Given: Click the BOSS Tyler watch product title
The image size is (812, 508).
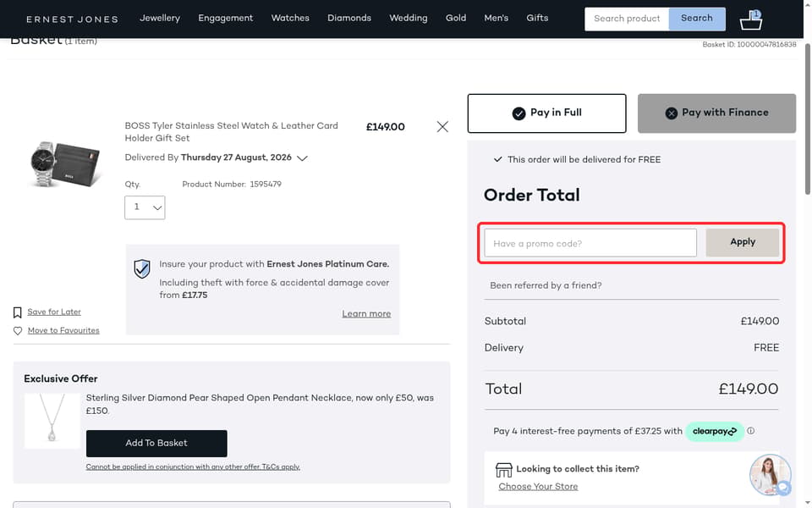Looking at the screenshot, I should click(x=232, y=132).
